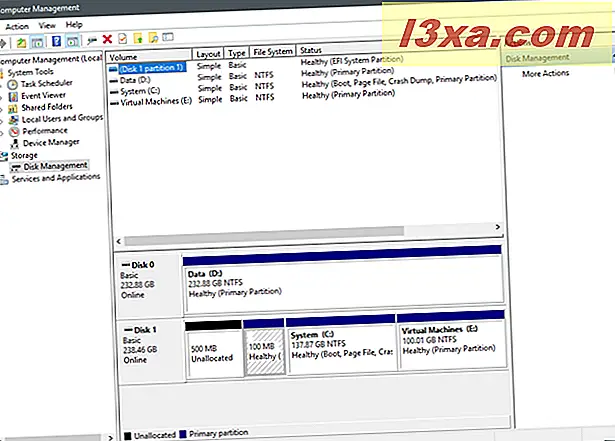Screen dimensions: 615x441
Task: Click the Connect/Refresh plug toolbar icon
Action: 92,40
